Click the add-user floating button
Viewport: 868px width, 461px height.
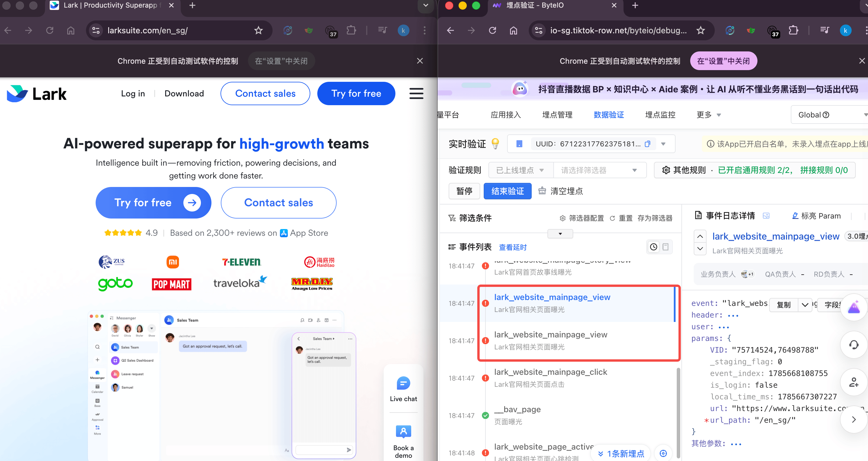coord(853,382)
